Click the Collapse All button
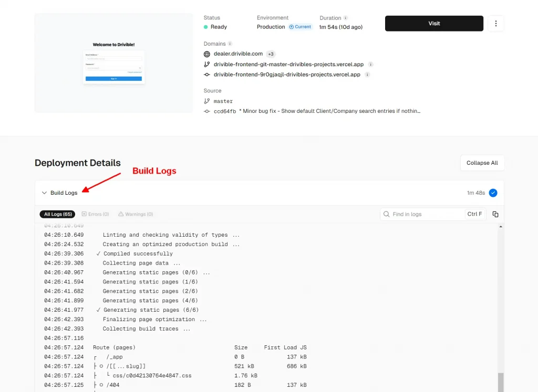 (x=482, y=163)
